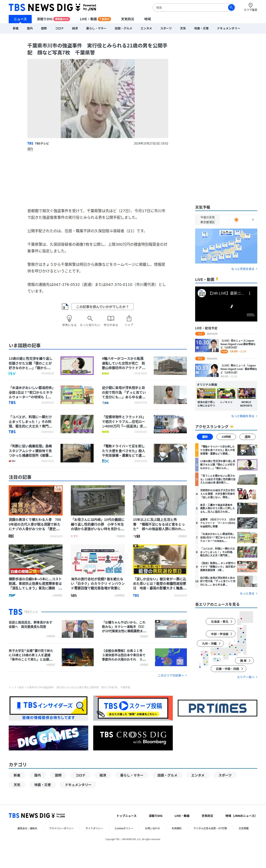The height and width of the screenshot is (868, 266).
Task: Open 国内 in the category bar
Action: tap(30, 28)
